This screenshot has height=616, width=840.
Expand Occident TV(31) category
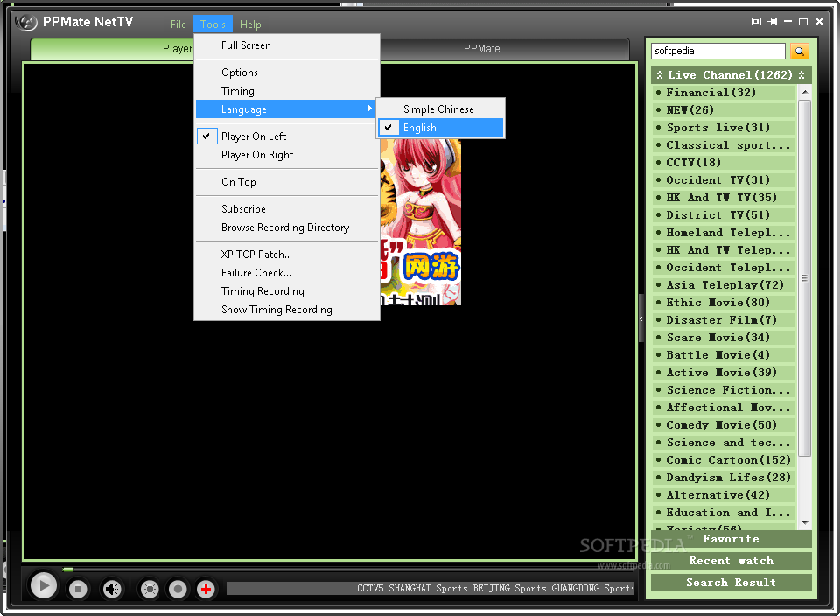pos(724,180)
